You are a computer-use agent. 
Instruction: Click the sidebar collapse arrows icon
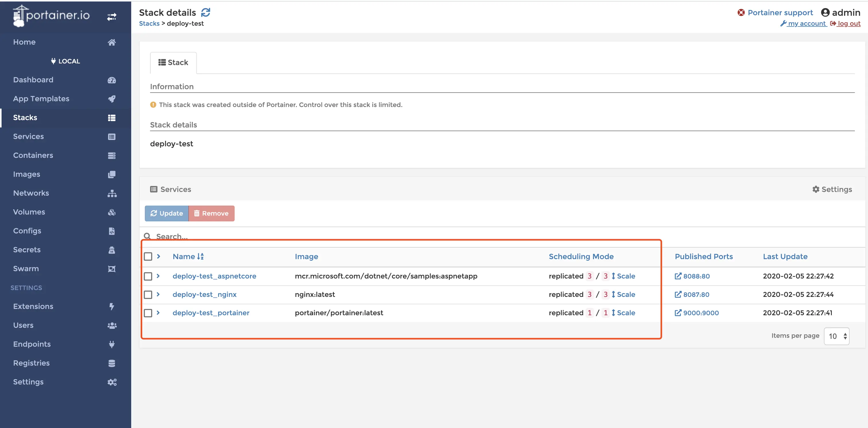pos(112,17)
